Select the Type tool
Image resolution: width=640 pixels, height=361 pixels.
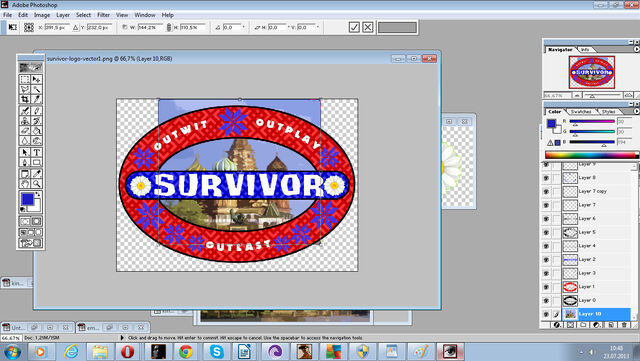(36, 152)
